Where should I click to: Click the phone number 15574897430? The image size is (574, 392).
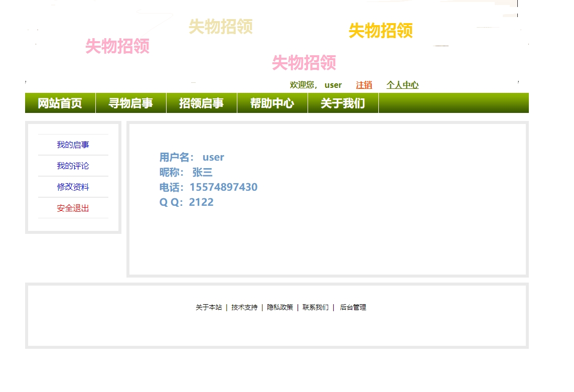point(223,187)
